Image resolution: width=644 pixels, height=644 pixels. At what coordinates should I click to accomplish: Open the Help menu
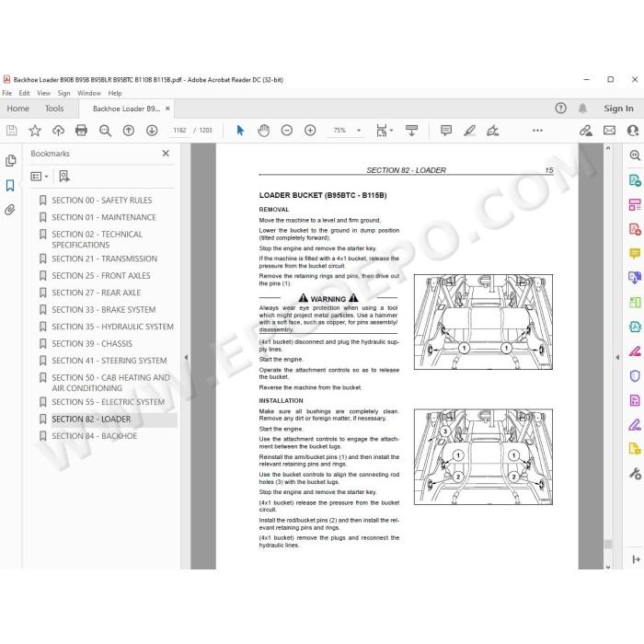(115, 93)
